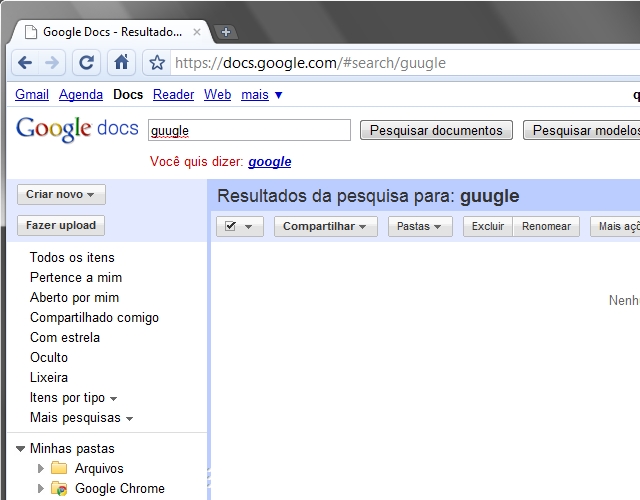Click the browser address bar URL
Viewport: 640px width, 500px height.
310,63
